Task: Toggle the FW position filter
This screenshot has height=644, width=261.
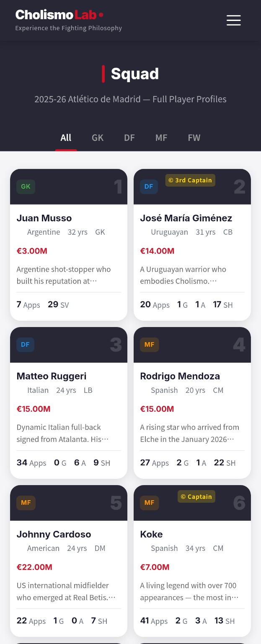Action: click(194, 138)
